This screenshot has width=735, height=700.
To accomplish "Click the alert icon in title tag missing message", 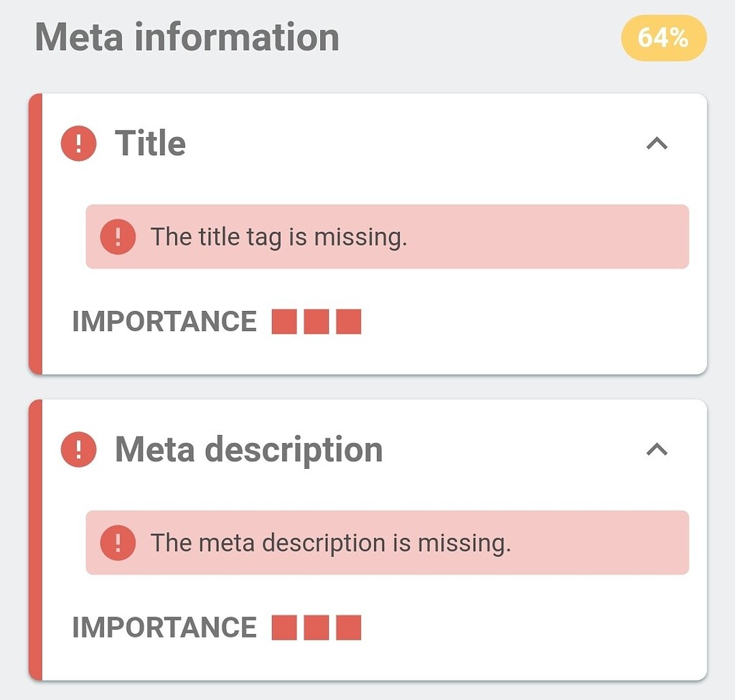I will click(118, 237).
